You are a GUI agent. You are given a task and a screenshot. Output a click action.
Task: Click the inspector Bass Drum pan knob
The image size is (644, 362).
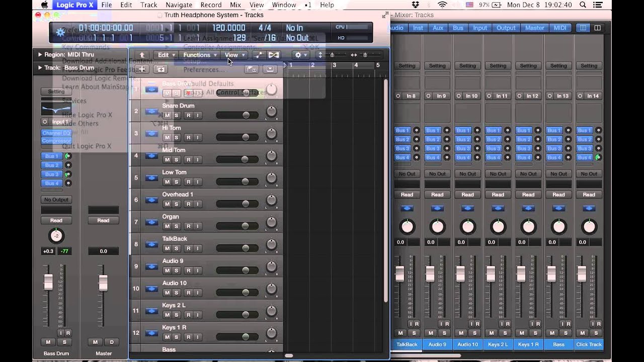(x=56, y=236)
